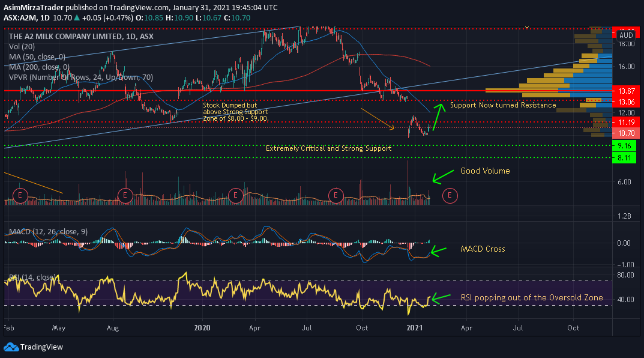Image resolution: width=644 pixels, height=358 pixels.
Task: Click the Aug time axis label
Action: pos(113,327)
